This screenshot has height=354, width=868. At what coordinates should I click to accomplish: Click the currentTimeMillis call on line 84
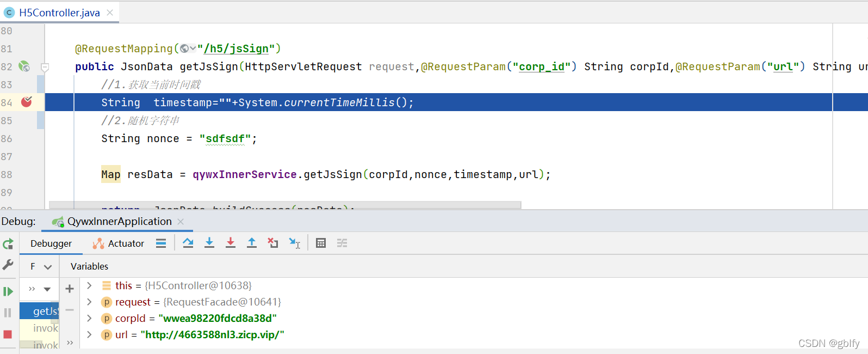339,102
